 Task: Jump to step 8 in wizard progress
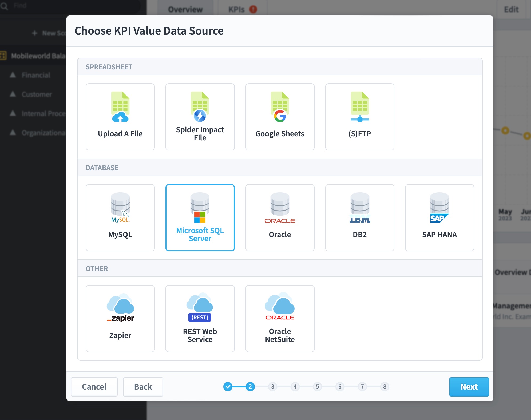(x=385, y=386)
